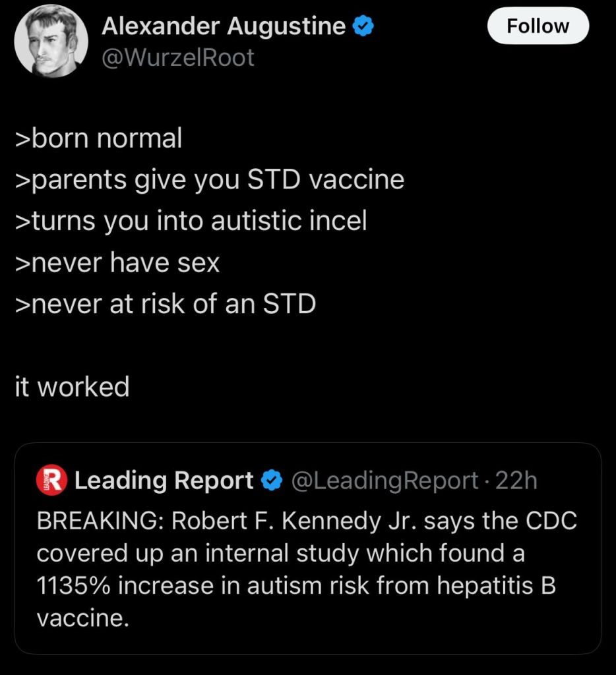The image size is (616, 675).
Task: Click the ">turns you into" line of the post
Action: tap(191, 221)
